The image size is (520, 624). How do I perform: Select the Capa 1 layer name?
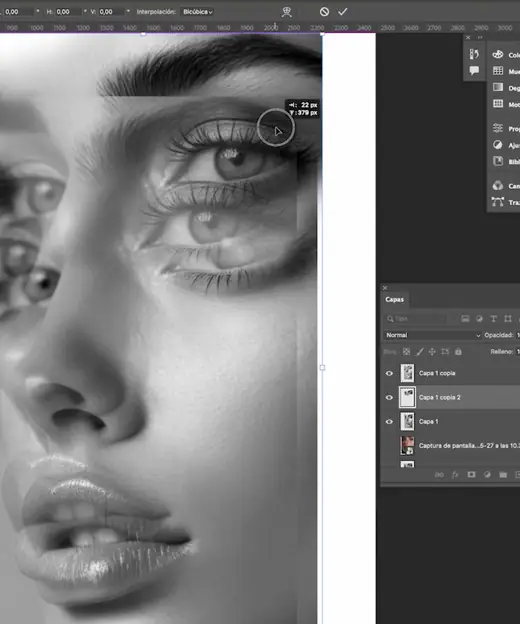pos(428,421)
